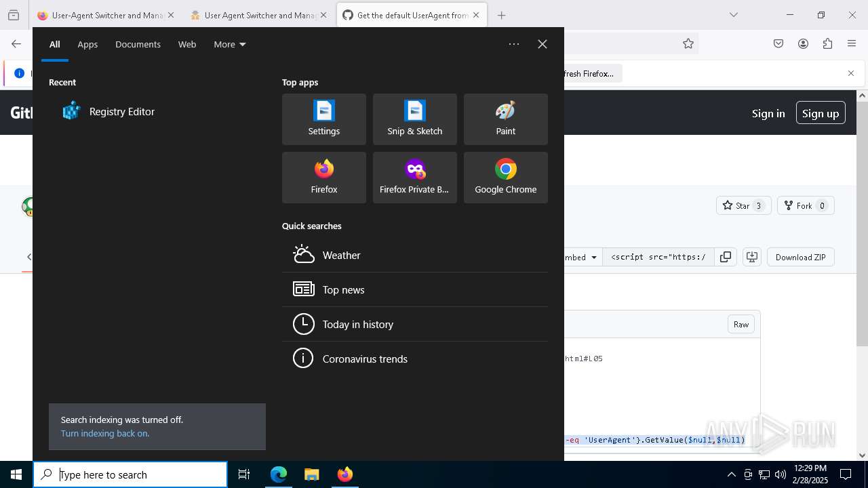Click Download ZIP button
The height and width of the screenshot is (488, 868).
click(x=801, y=257)
